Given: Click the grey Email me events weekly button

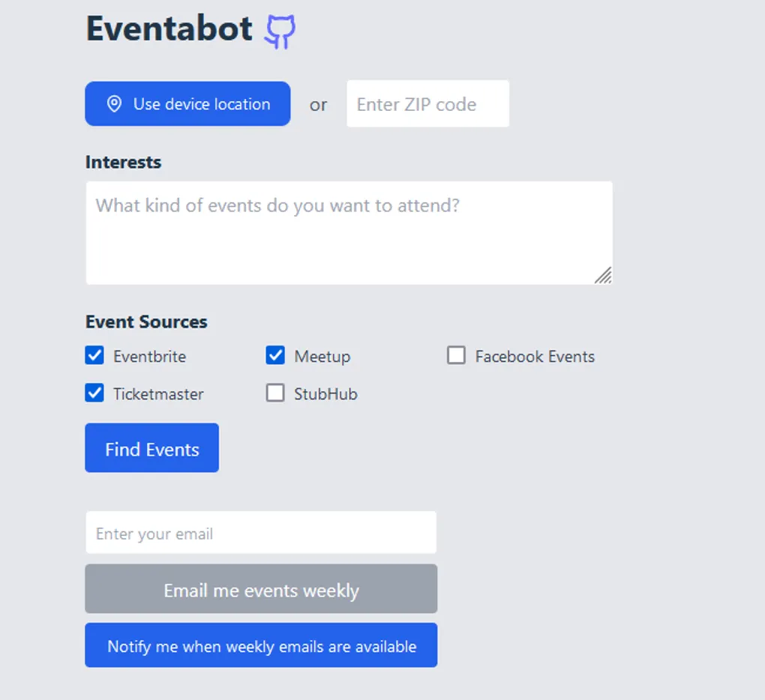Looking at the screenshot, I should (x=261, y=589).
